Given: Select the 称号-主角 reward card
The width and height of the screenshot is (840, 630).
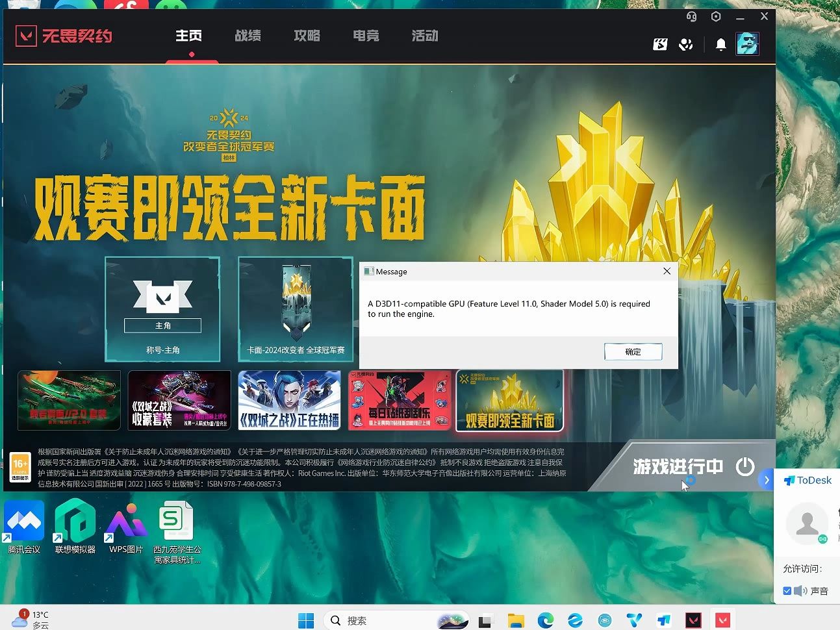Looking at the screenshot, I should coord(162,309).
